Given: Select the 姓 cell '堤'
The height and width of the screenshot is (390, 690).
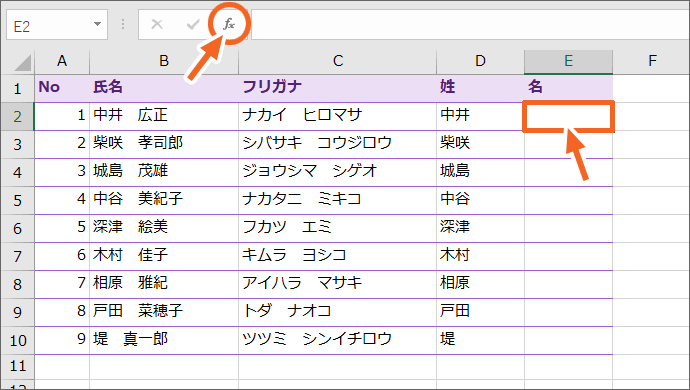Looking at the screenshot, I should (x=480, y=340).
